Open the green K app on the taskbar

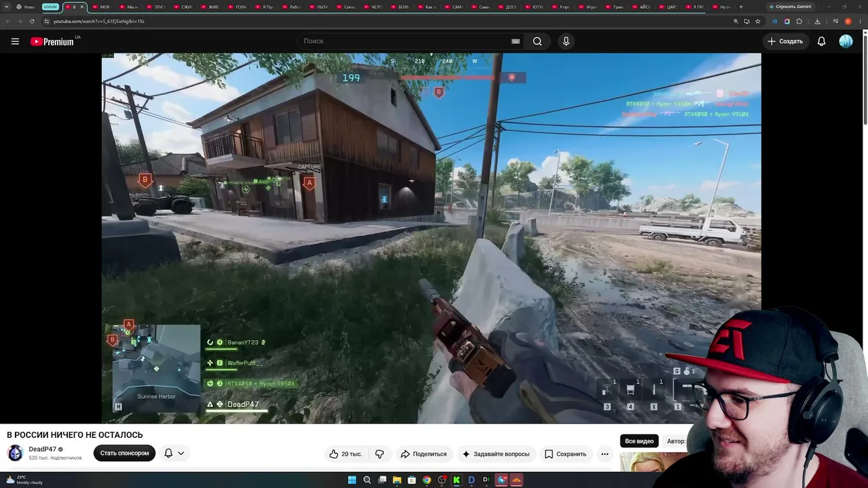456,480
